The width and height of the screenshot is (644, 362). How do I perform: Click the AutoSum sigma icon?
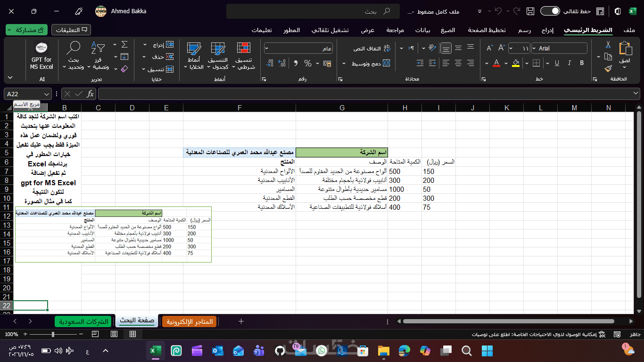coord(124,44)
